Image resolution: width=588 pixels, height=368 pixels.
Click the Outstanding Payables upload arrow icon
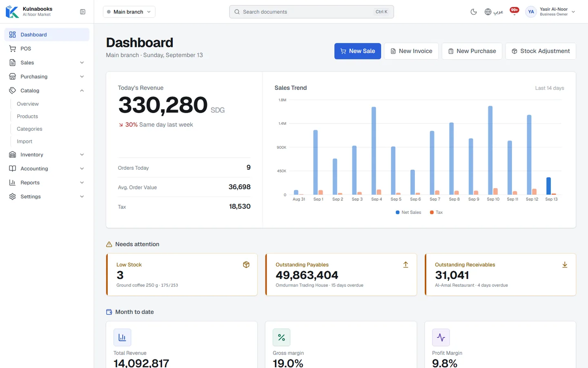click(x=405, y=265)
